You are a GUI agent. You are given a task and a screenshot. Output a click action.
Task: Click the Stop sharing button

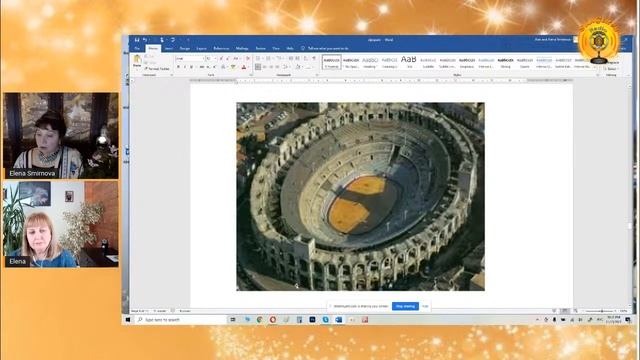tap(405, 306)
